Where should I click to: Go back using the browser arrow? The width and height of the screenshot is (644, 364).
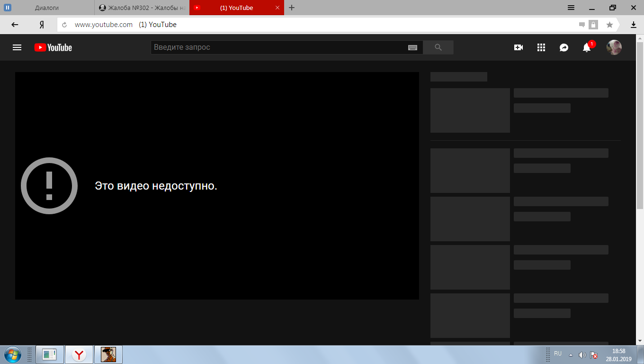[x=15, y=25]
